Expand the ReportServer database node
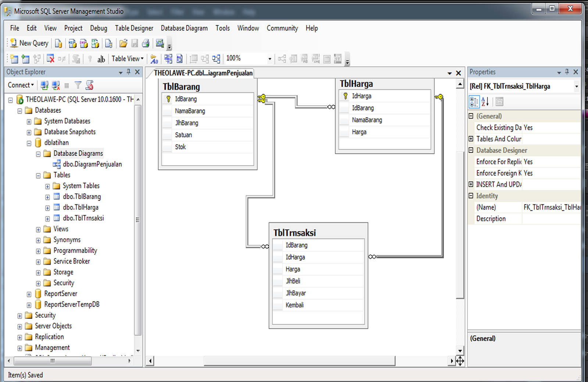 tap(29, 294)
